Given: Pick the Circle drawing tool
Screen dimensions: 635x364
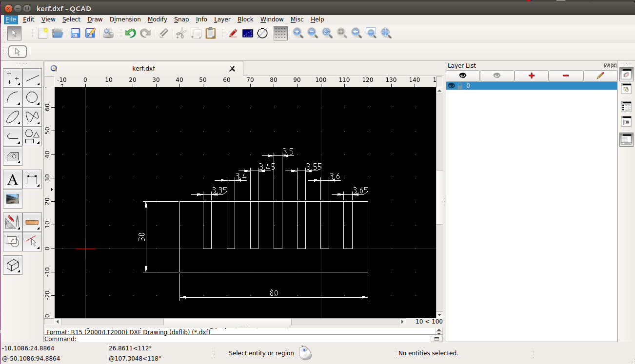Looking at the screenshot, I should (x=32, y=97).
